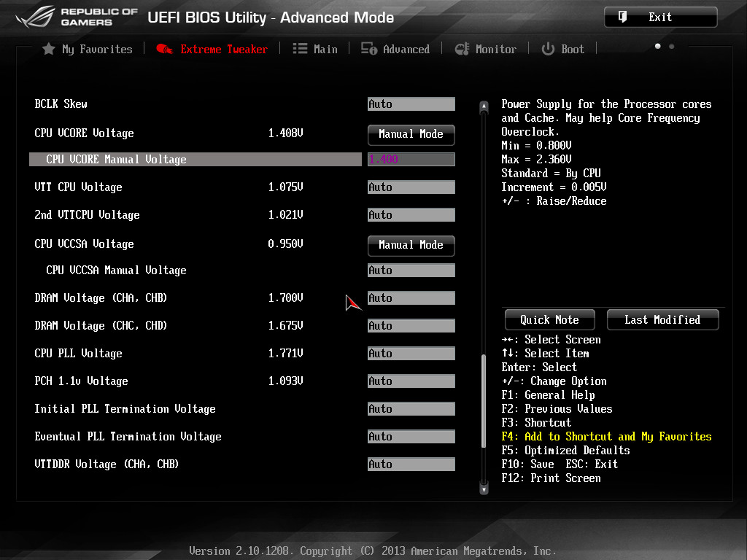Open CPU VCORE Voltage Manual Mode selector
This screenshot has width=747, height=560.
(411, 134)
